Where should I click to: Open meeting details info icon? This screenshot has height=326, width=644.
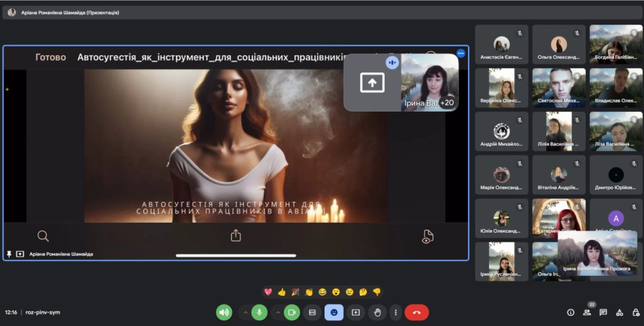570,312
